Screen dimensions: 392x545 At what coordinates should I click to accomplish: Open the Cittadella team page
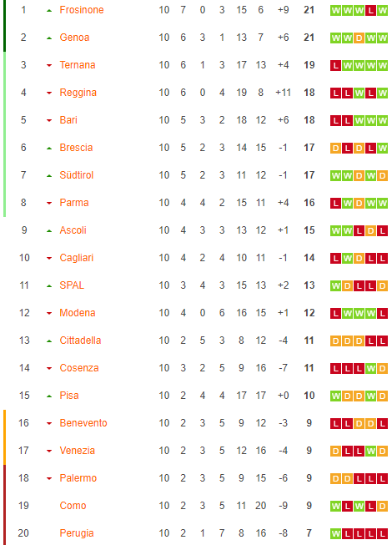[x=80, y=341]
